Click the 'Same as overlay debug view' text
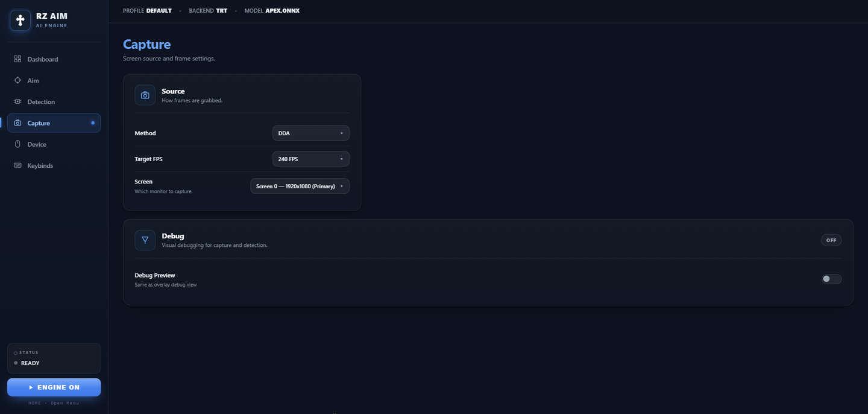This screenshot has width=868, height=414. [165, 285]
